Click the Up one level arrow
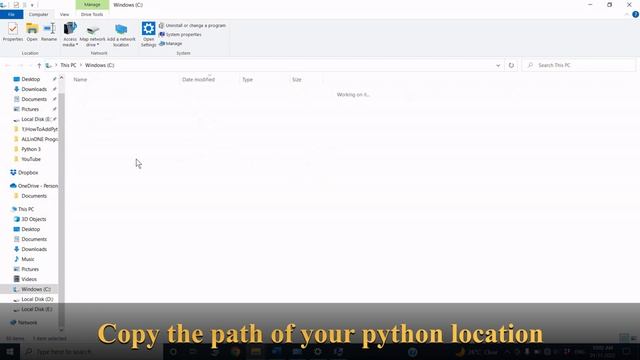This screenshot has width=640, height=360. (39, 65)
